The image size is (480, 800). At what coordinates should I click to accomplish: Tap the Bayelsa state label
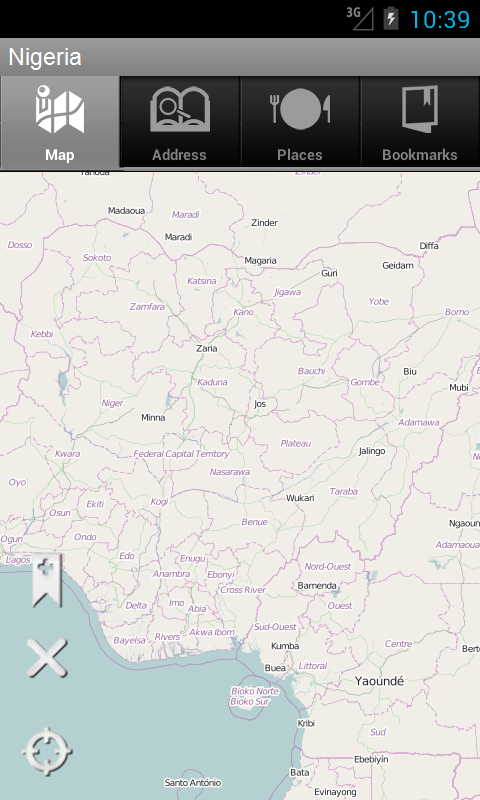pyautogui.click(x=129, y=640)
